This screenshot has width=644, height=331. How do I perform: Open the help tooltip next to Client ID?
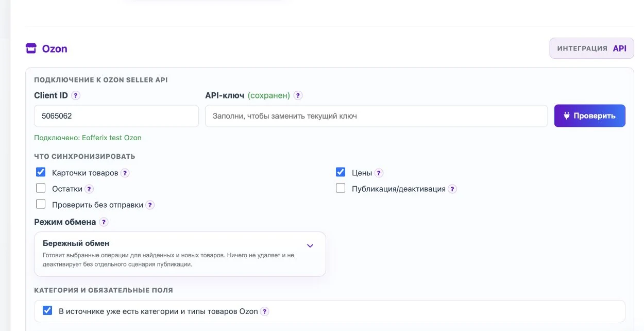click(76, 95)
